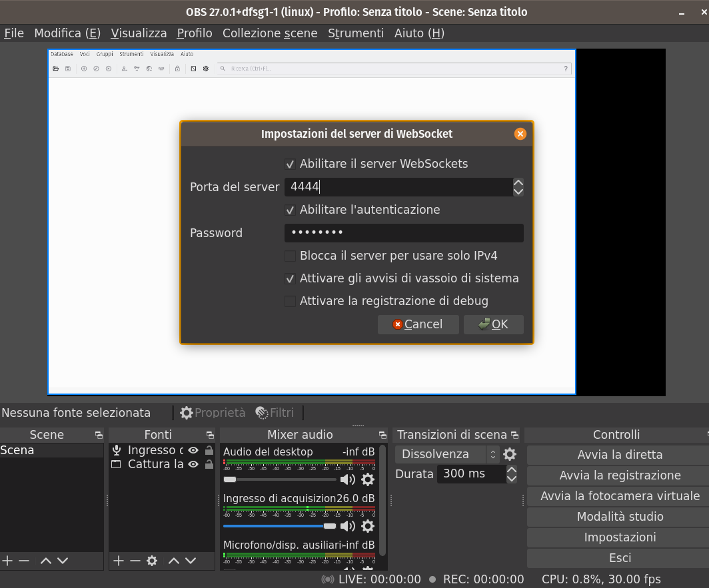Open the Strumenti menu
Image resolution: width=709 pixels, height=588 pixels.
pos(355,33)
